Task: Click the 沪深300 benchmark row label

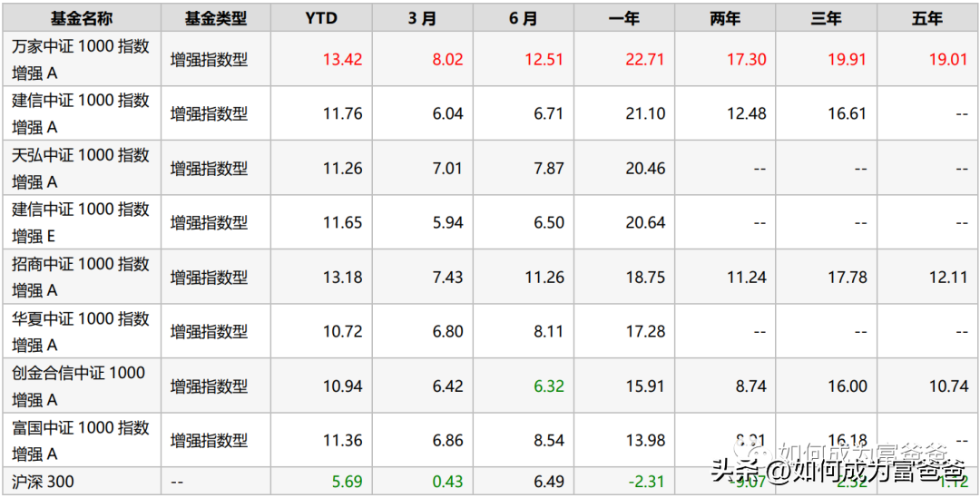Action: [x=43, y=482]
